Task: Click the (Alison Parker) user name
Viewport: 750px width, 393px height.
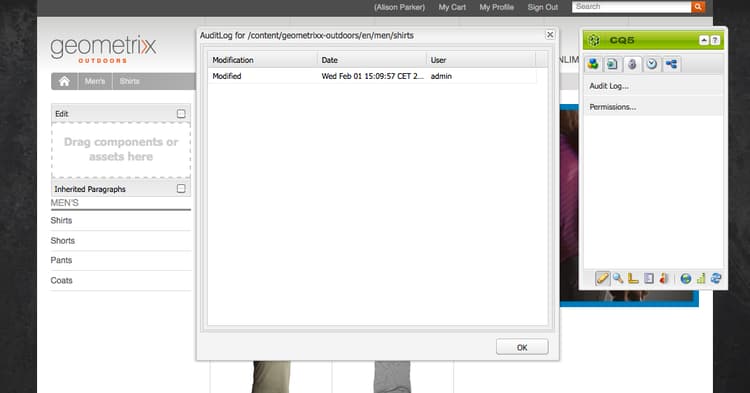Action: click(x=399, y=7)
